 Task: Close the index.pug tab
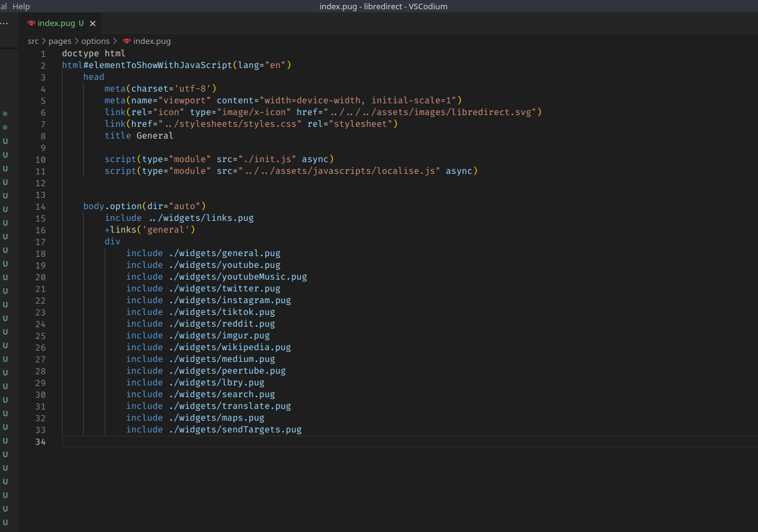(93, 24)
